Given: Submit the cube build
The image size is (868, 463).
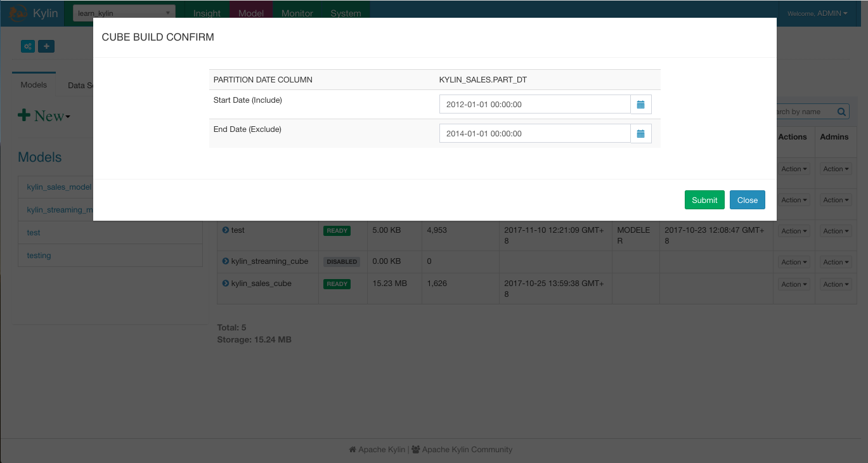Looking at the screenshot, I should pyautogui.click(x=704, y=200).
